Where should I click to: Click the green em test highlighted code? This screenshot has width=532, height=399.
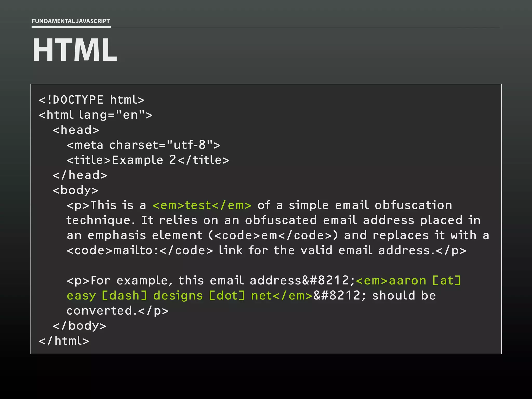coord(202,205)
